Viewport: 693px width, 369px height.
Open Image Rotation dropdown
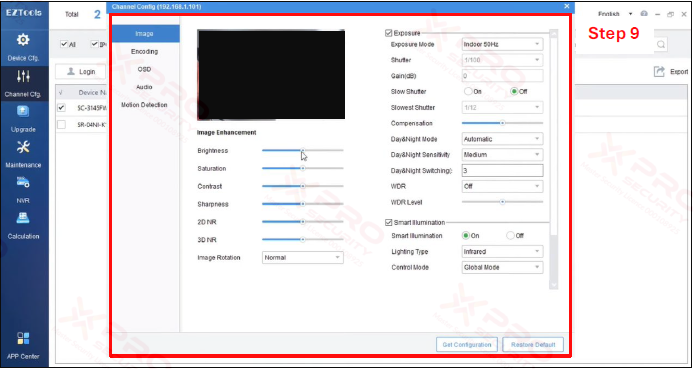303,257
